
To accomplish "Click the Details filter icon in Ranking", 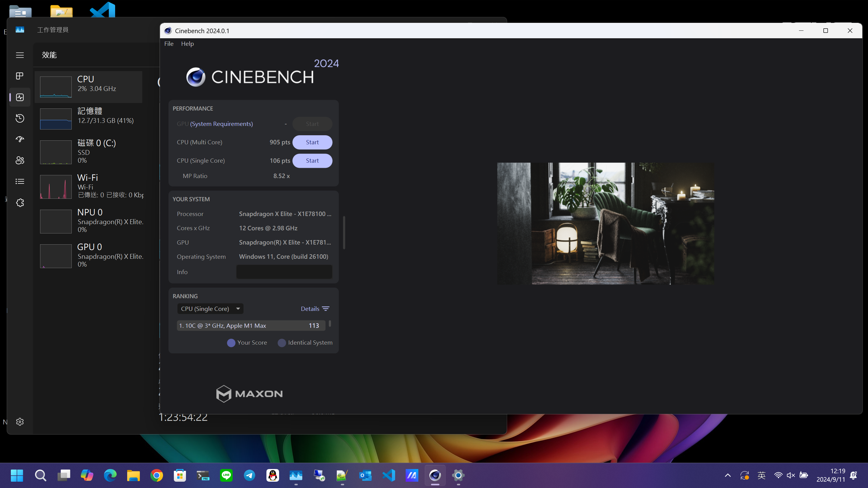I will click(325, 309).
